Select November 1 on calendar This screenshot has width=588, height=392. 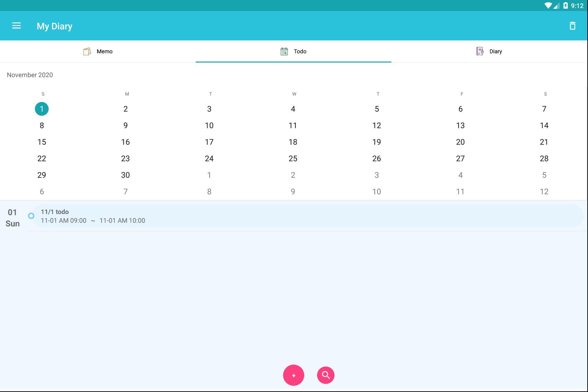pyautogui.click(x=42, y=109)
